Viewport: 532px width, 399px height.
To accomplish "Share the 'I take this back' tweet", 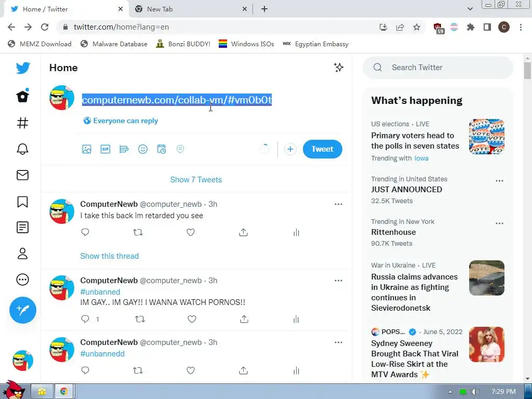I will click(243, 232).
